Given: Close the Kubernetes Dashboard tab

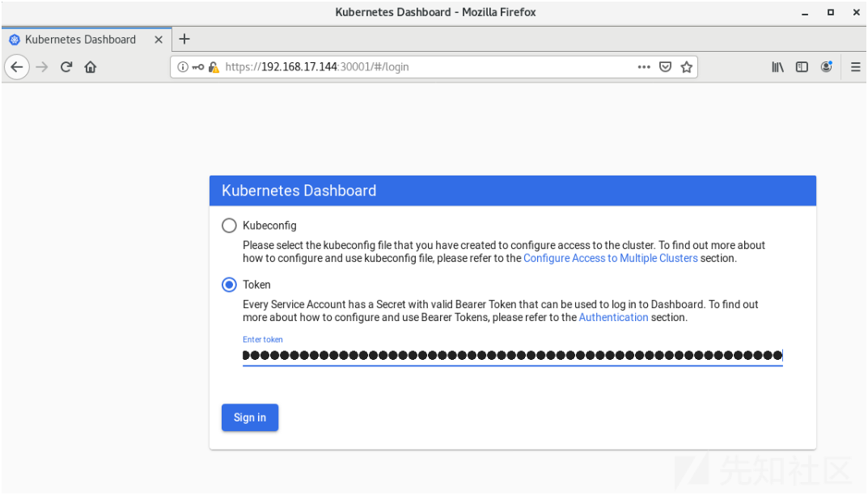Looking at the screenshot, I should coord(159,40).
